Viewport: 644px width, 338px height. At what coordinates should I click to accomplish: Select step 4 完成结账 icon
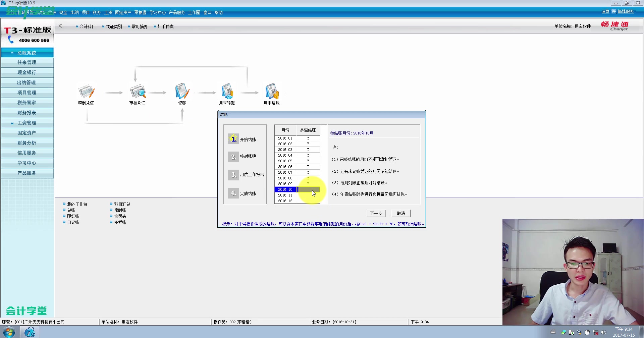[x=233, y=193]
